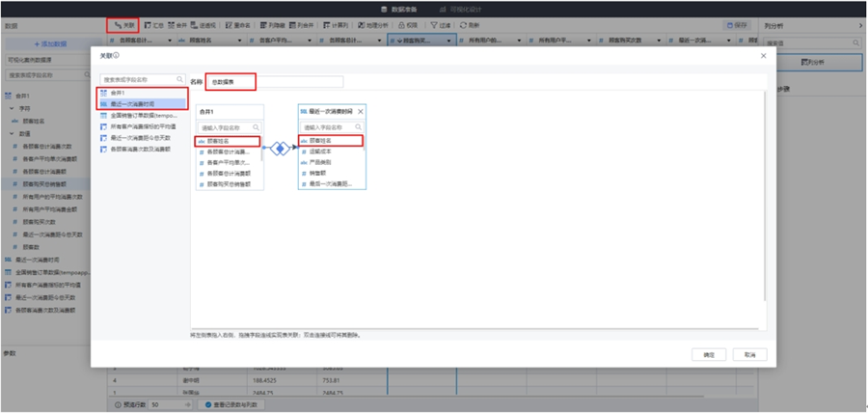This screenshot has width=868, height=413.
Task: Click the 刷新 (refresh) icon
Action: click(470, 24)
